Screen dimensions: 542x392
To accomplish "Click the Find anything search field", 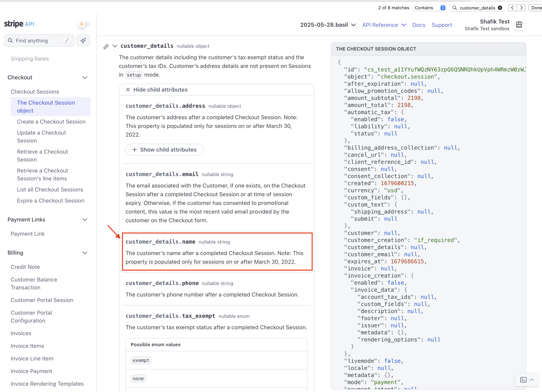I will point(39,41).
